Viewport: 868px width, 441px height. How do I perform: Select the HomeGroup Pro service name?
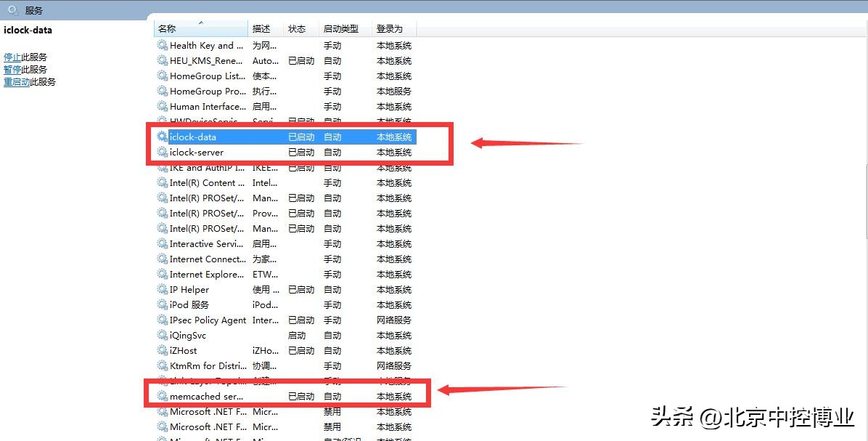point(208,92)
